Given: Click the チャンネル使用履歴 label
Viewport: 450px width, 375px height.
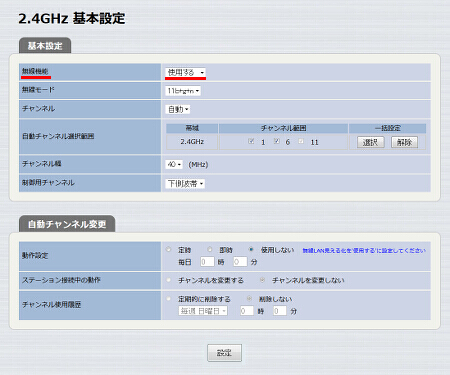Looking at the screenshot, I should (x=51, y=304).
